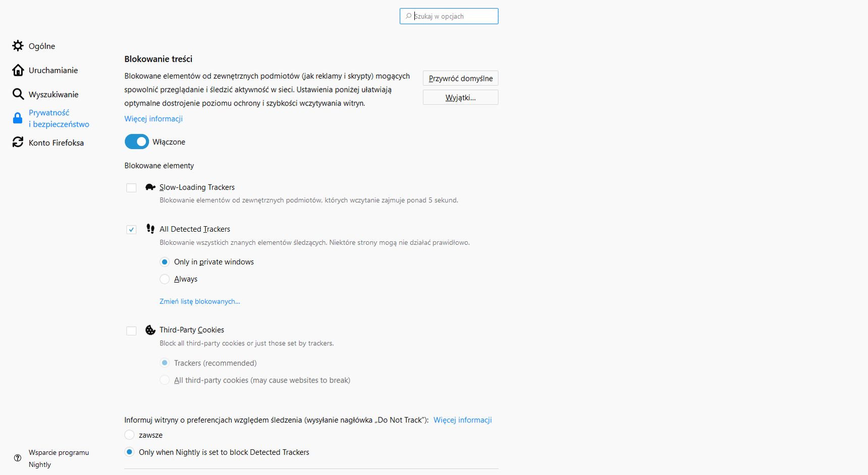Select Only when Nightly blocks Detected Trackers
This screenshot has height=475, width=868.
[129, 452]
